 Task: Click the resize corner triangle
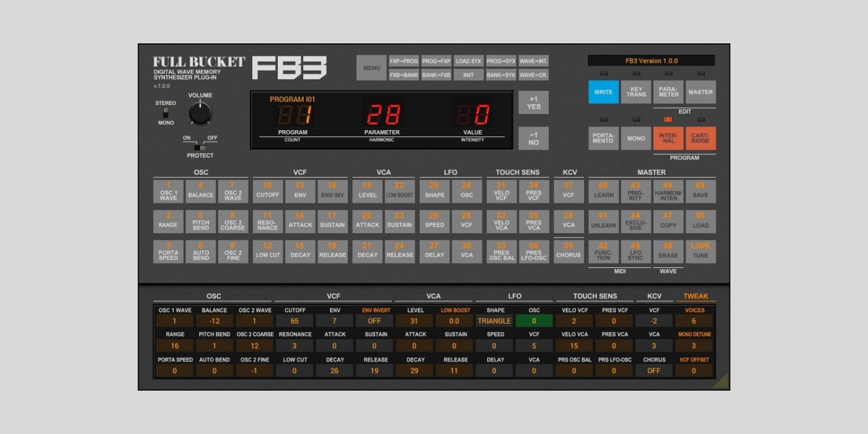(722, 382)
